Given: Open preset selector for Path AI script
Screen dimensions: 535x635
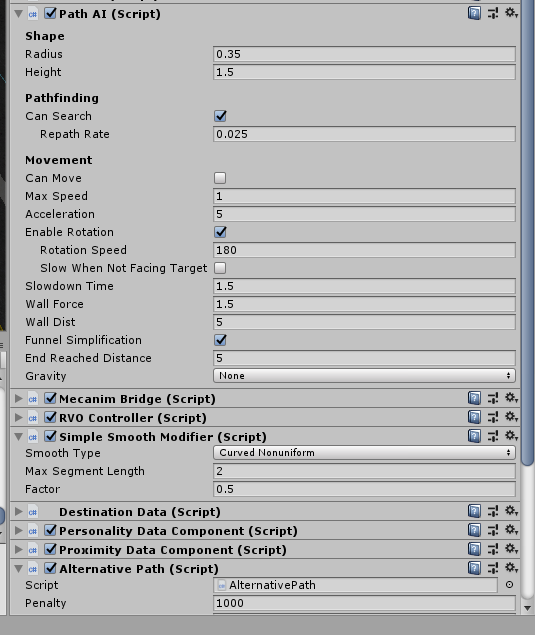Looking at the screenshot, I should point(493,14).
